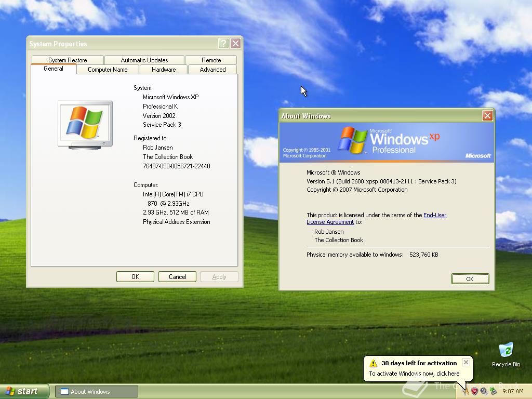Screen dimensions: 532x399
Task: Click the product ID 76487-090-0056721-22440
Action: 177,166
